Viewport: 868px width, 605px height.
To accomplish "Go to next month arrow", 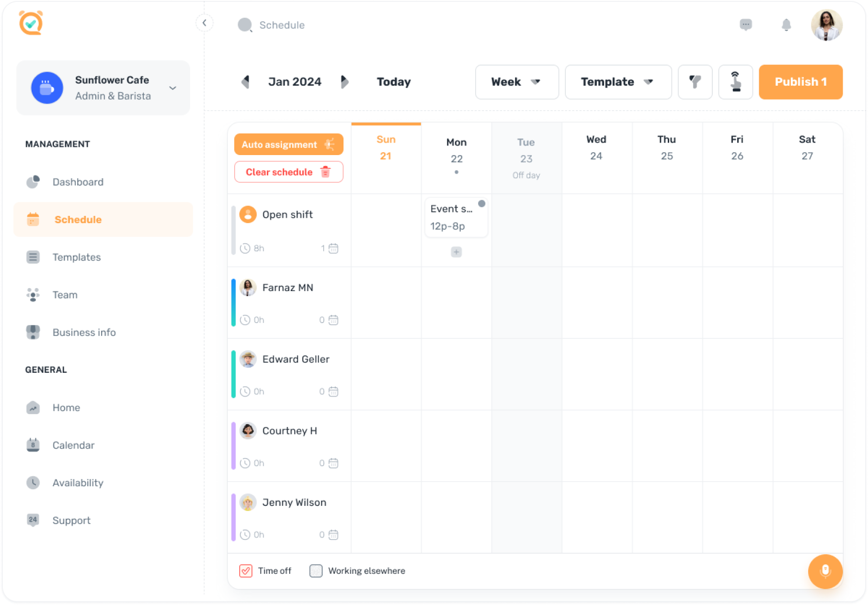I will tap(344, 82).
